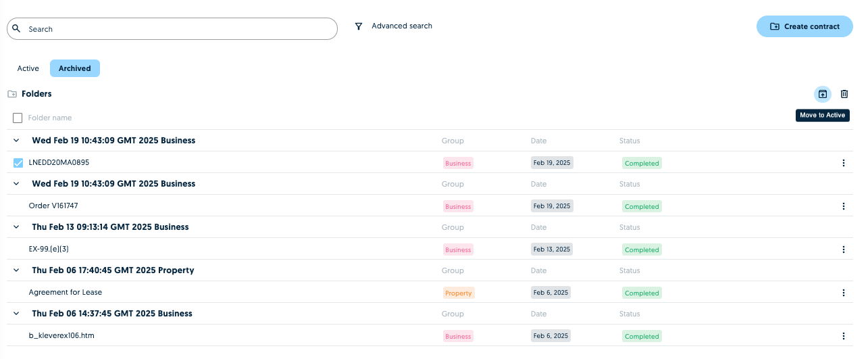
Task: Collapse the second Wed Feb 19 10:43:09 folder
Action: click(x=16, y=184)
